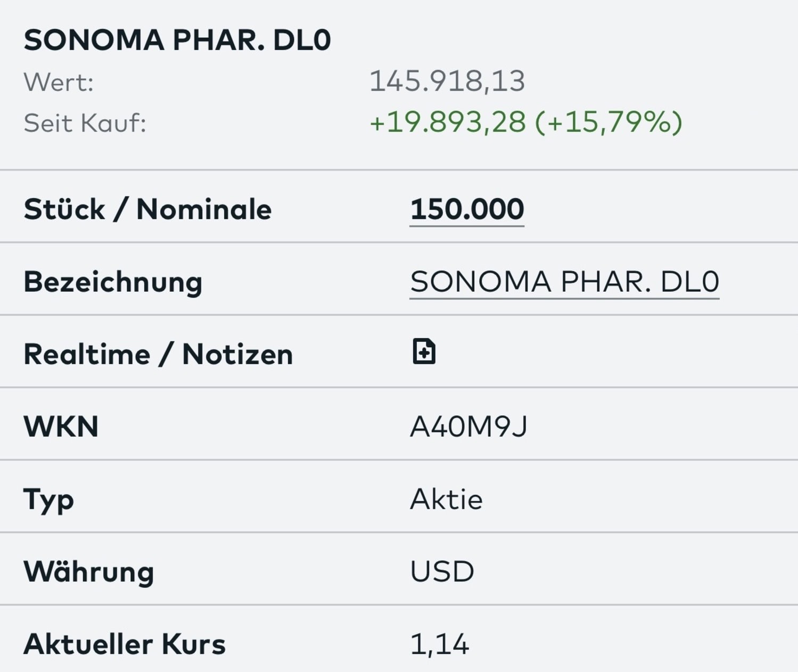Click the green gain +19.893,28 (+15,79%)
The image size is (798, 672).
coord(525,122)
